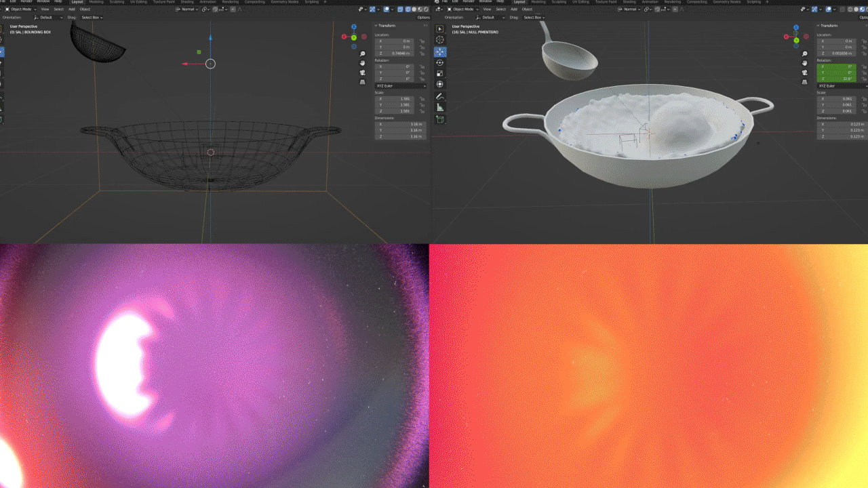
Task: Open XYZ Euler rotation mode dropdown, left window
Action: 401,86
